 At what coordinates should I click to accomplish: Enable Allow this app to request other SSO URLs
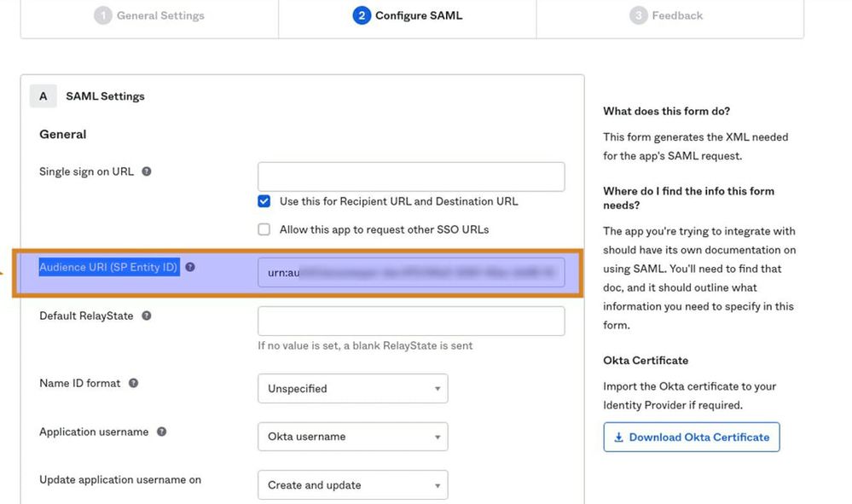(264, 229)
